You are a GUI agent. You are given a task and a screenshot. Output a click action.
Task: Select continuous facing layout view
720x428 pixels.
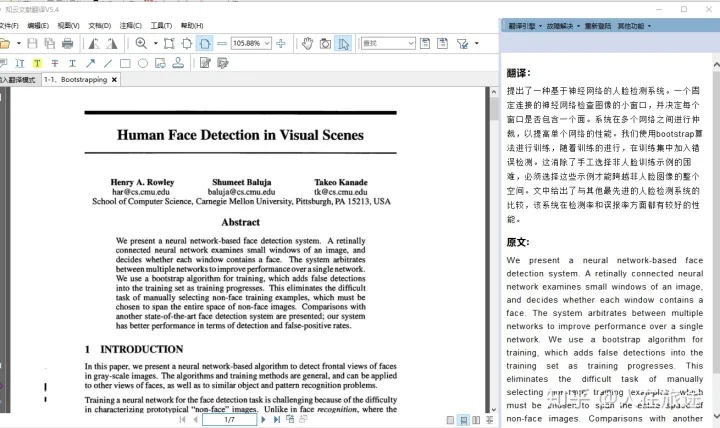[x=489, y=420]
